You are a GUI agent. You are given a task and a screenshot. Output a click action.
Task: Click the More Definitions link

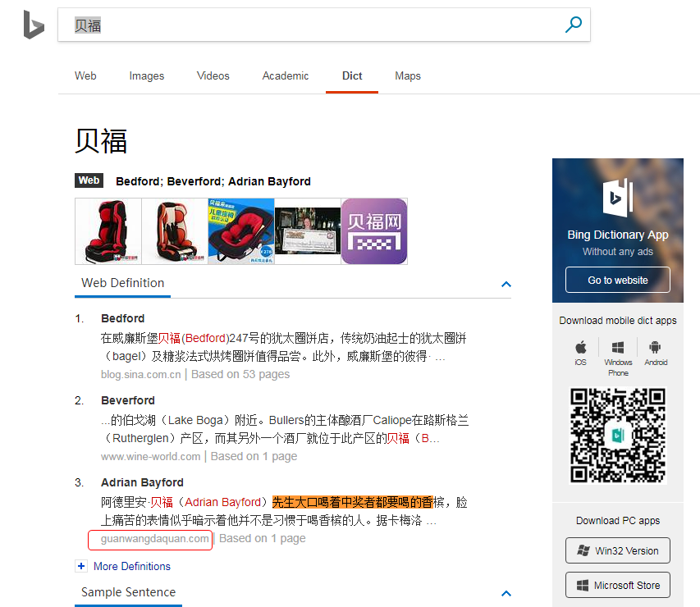pyautogui.click(x=132, y=566)
